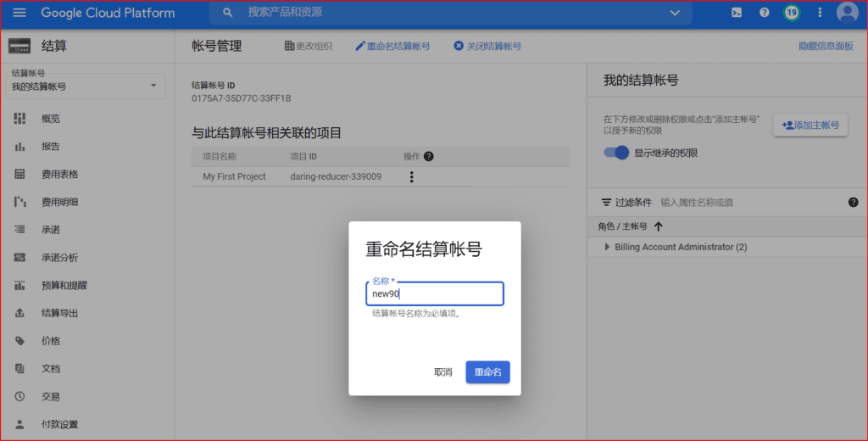Click the Reports bar chart icon
Screen dimensions: 868x441
(20, 146)
